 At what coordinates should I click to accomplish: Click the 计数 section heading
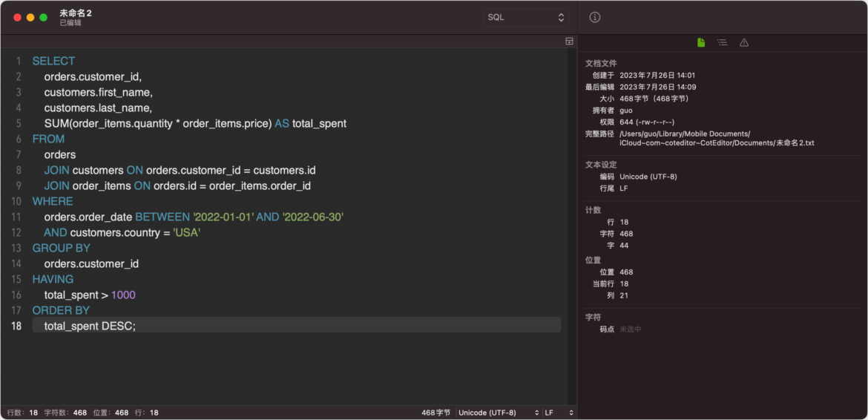[593, 210]
